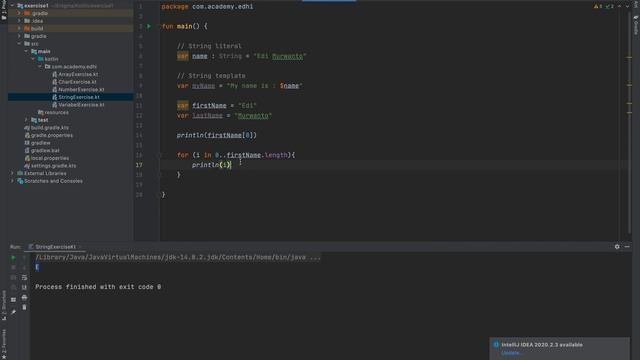The width and height of the screenshot is (640, 360).
Task: Collapse the com.academy.edhi package
Action: (x=40, y=67)
